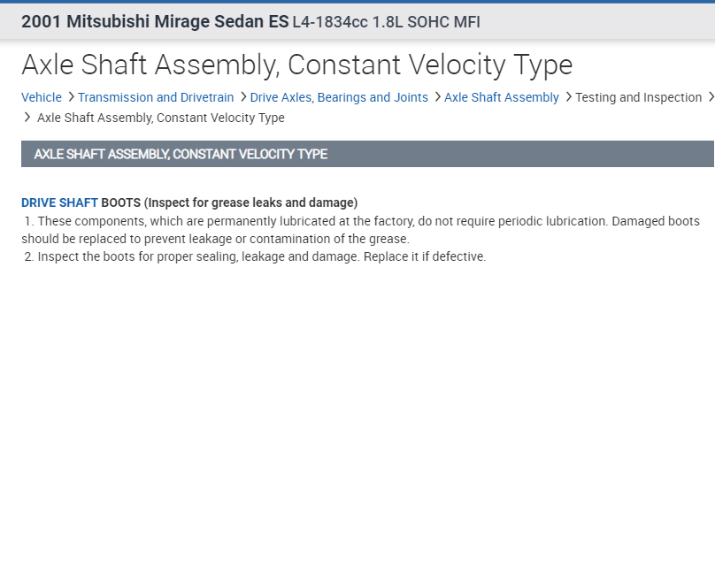715x588 pixels.
Task: Click the chevron before Axle Shaft Assembly breadcrumb
Action: (x=437, y=97)
